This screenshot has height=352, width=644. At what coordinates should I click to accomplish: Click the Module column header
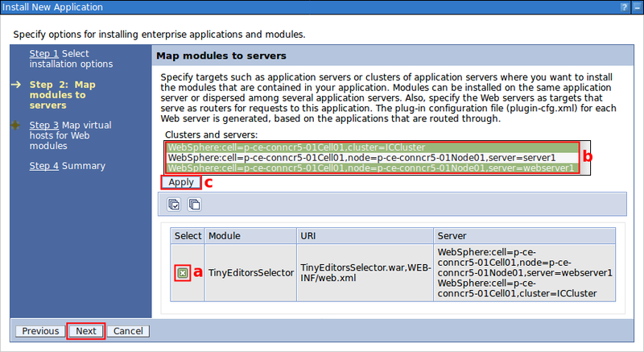[225, 236]
